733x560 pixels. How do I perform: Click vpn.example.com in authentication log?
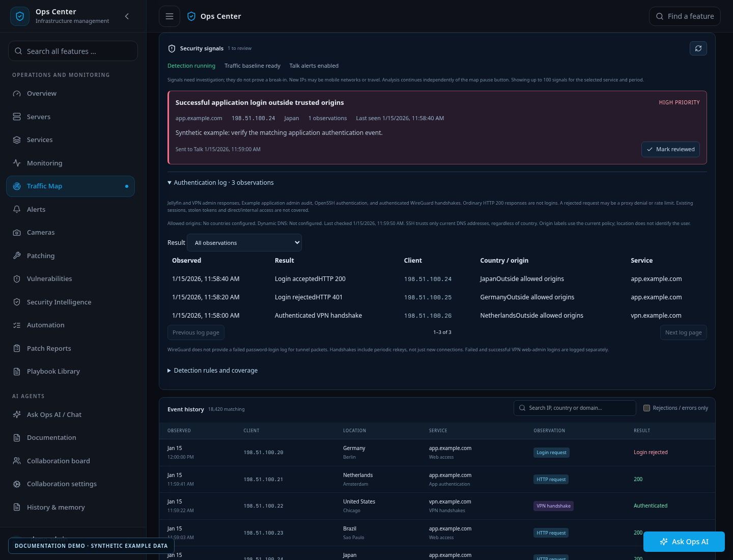tap(656, 316)
